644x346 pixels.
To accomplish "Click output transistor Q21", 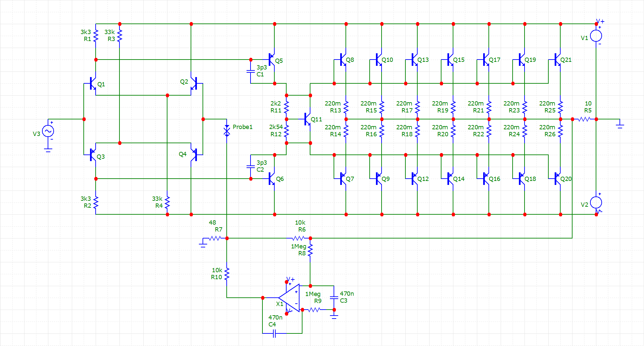I will (x=558, y=60).
